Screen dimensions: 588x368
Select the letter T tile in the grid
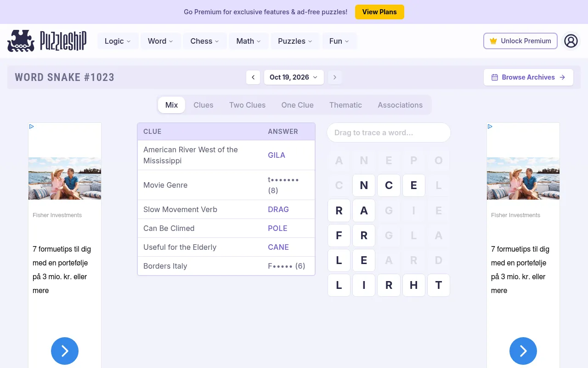coord(439,285)
